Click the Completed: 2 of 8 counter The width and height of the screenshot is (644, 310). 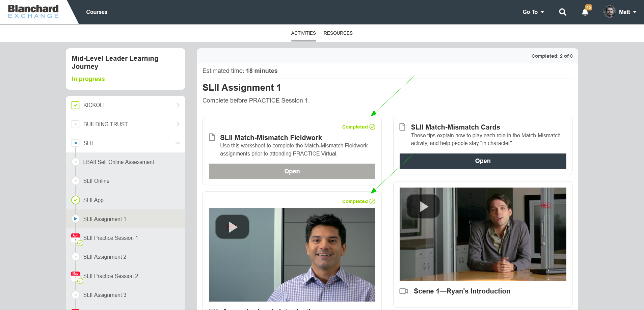point(552,56)
